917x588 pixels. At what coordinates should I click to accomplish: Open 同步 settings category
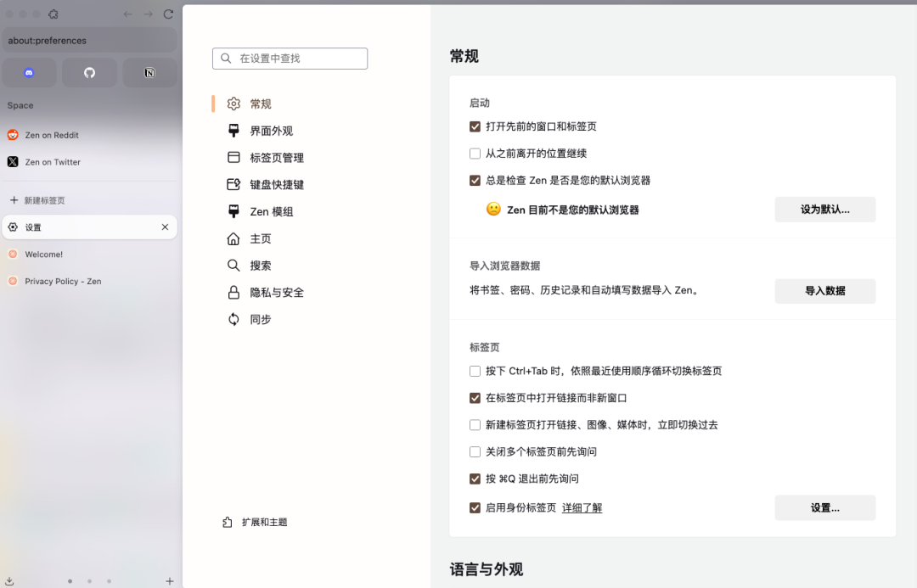point(290,319)
